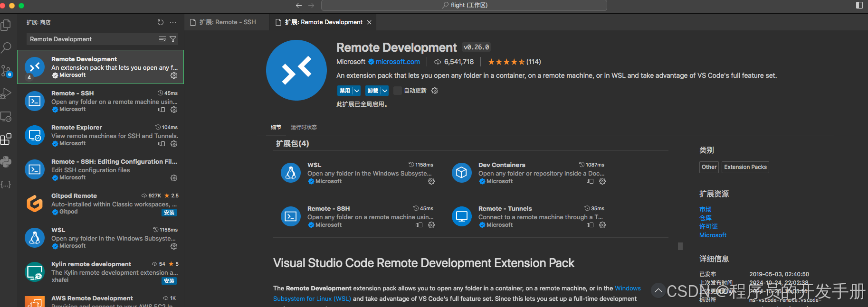The height and width of the screenshot is (307, 868).
Task: Open manage gear for WSL in sidebar list
Action: (174, 246)
